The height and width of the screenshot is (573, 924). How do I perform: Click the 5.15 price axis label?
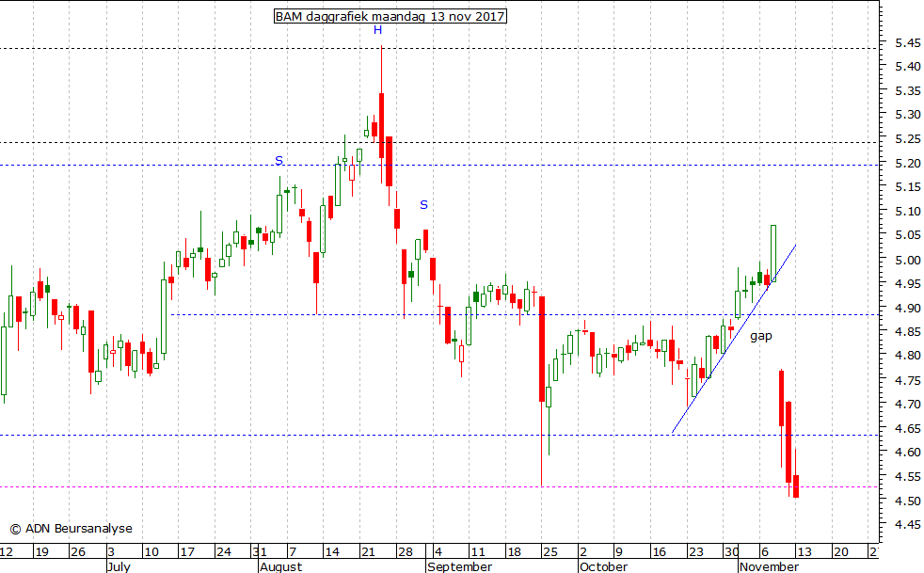pyautogui.click(x=907, y=187)
